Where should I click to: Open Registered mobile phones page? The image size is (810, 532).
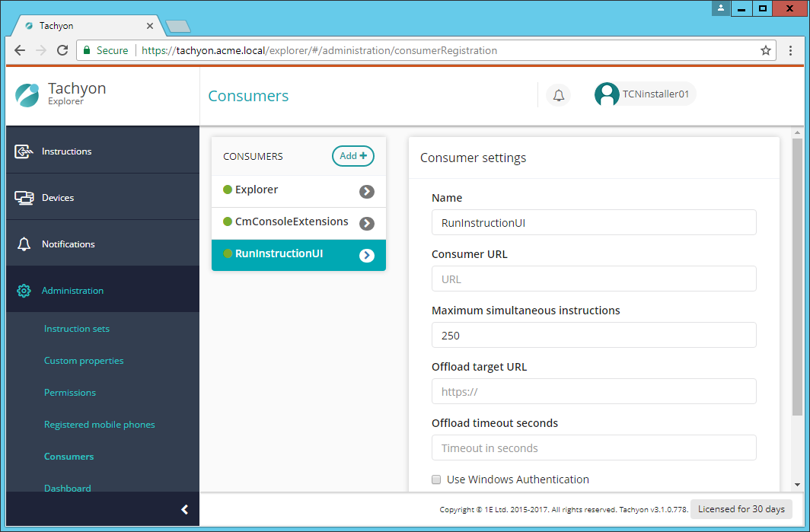(x=99, y=425)
